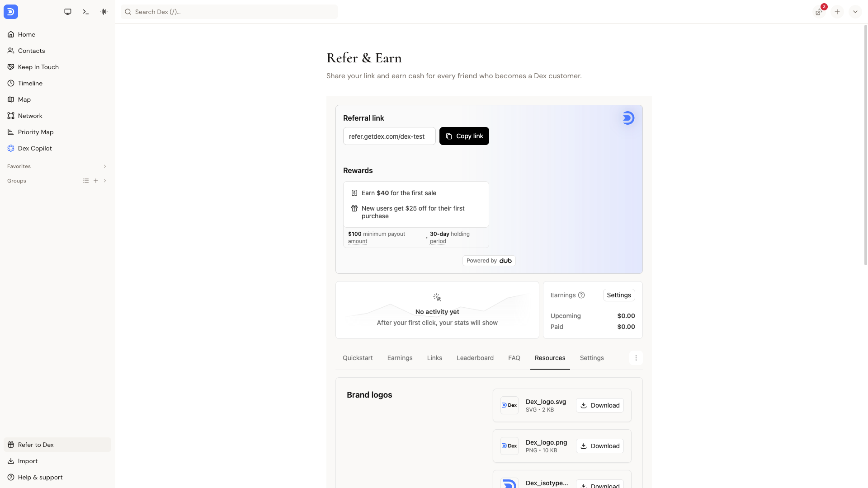
Task: Expand the Groups section chevron
Action: point(105,181)
